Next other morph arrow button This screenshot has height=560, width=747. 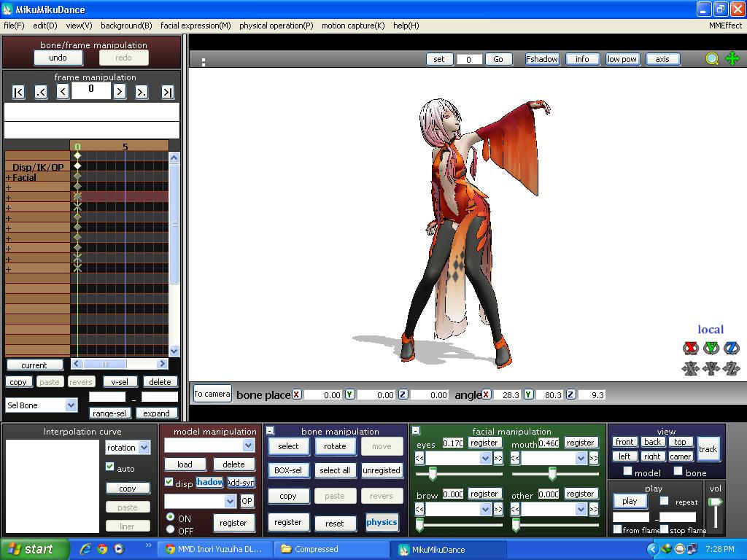point(594,510)
